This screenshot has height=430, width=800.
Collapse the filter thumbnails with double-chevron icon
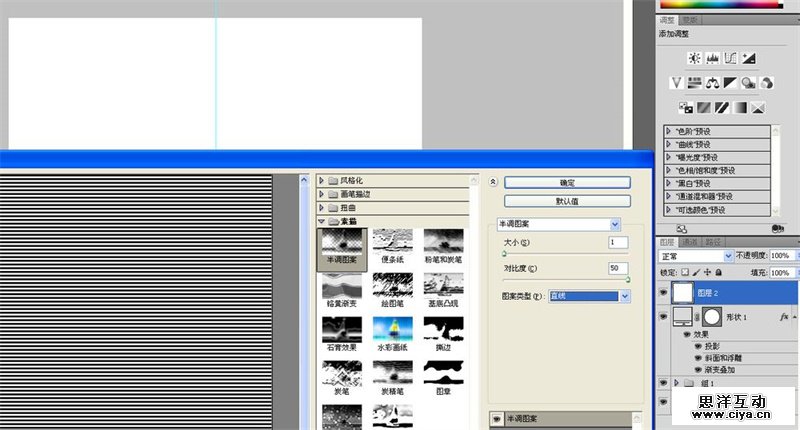click(x=492, y=183)
